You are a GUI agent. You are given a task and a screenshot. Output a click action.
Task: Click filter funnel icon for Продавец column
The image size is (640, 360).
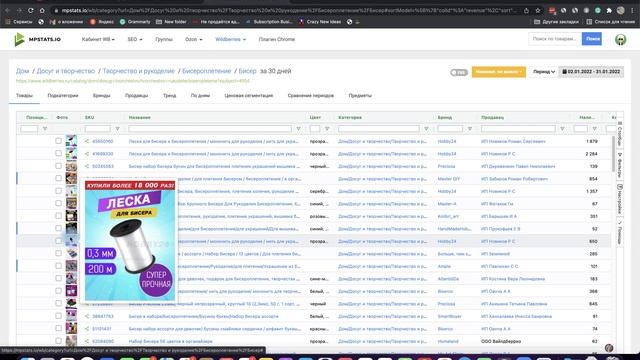[x=562, y=129]
